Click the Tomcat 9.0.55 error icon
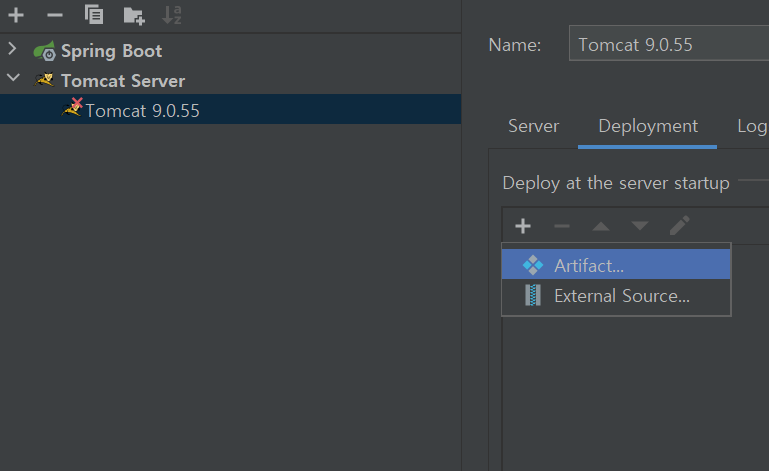Screen dimensions: 769x471 point(73,107)
